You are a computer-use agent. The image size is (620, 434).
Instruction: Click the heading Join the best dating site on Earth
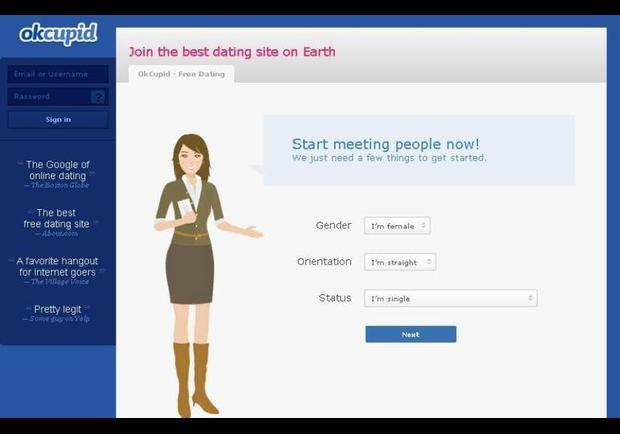click(232, 52)
